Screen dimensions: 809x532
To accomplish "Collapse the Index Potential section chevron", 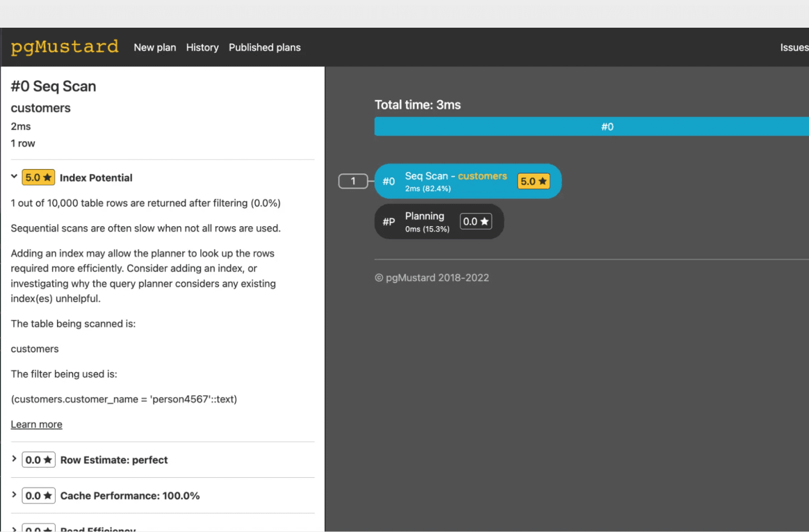I will coord(14,177).
